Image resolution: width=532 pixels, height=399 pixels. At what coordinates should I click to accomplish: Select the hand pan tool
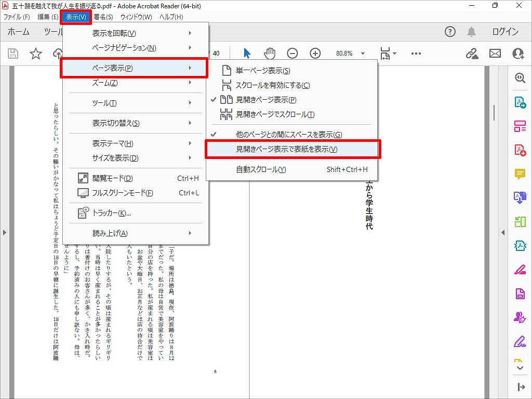coord(270,54)
